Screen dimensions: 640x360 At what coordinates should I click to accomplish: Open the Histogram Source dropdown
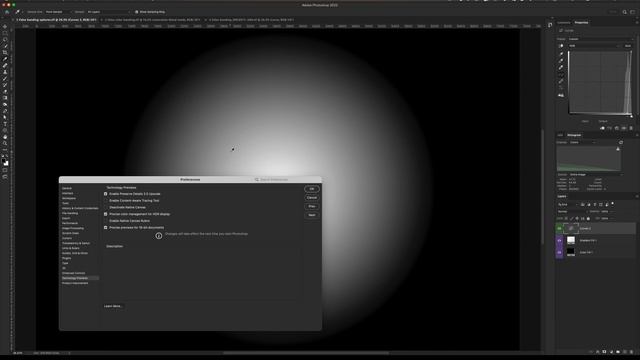(x=596, y=175)
